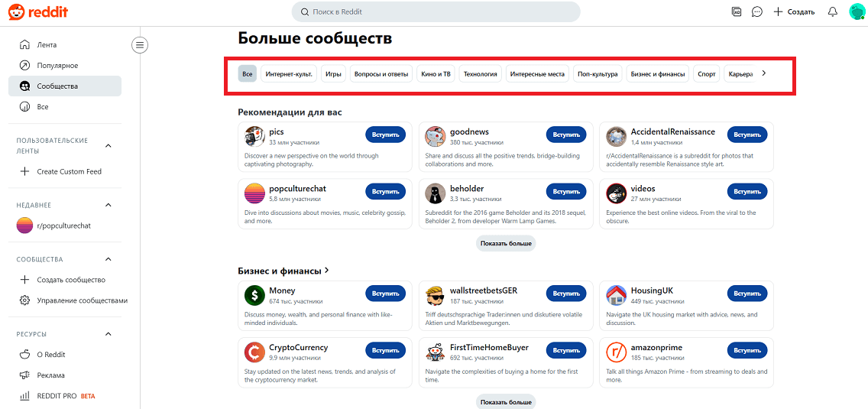Collapse the Недавнее section

coord(108,205)
